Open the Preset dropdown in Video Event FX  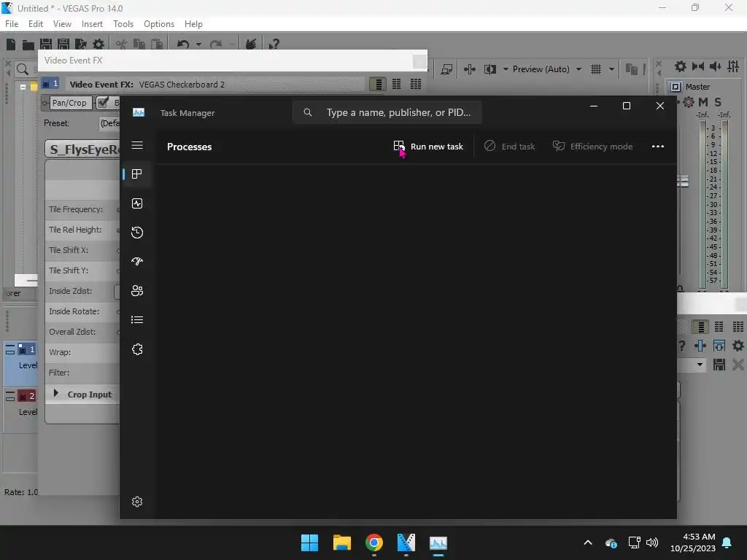point(109,123)
